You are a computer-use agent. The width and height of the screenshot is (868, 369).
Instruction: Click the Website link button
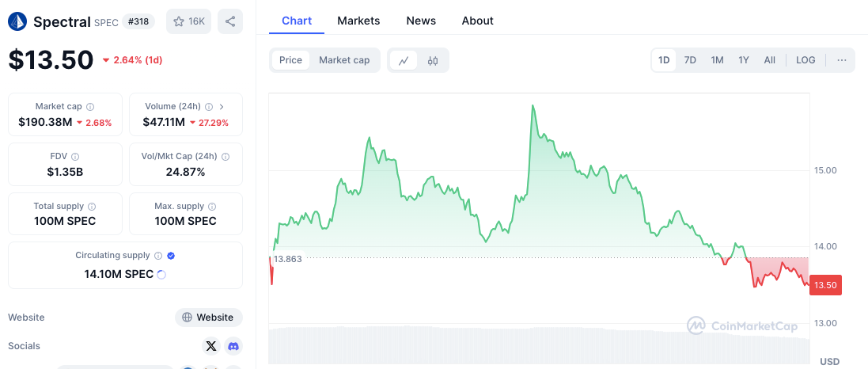click(208, 318)
